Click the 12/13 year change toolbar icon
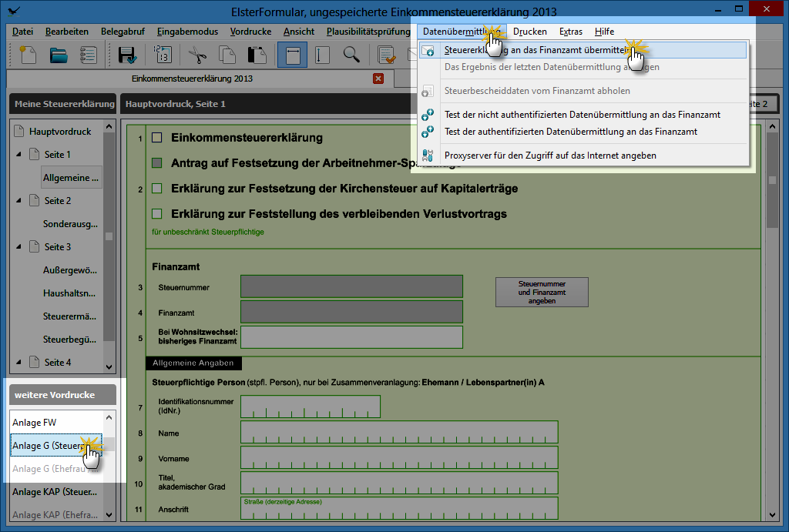This screenshot has height=532, width=789. [x=162, y=55]
